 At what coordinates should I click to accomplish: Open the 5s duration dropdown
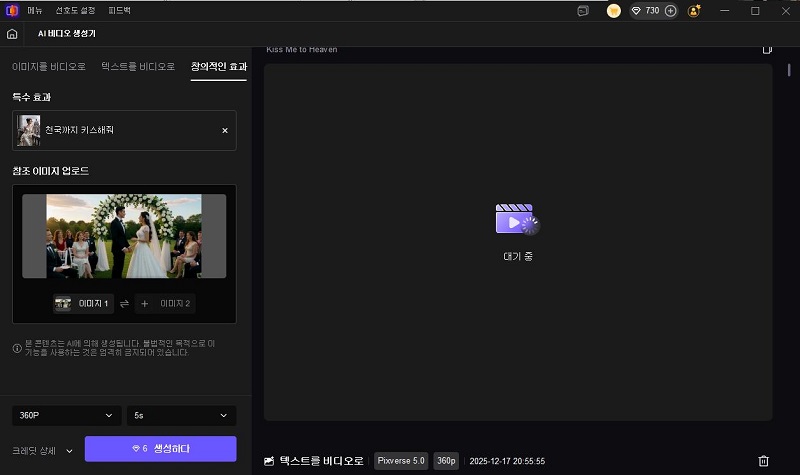click(x=181, y=415)
